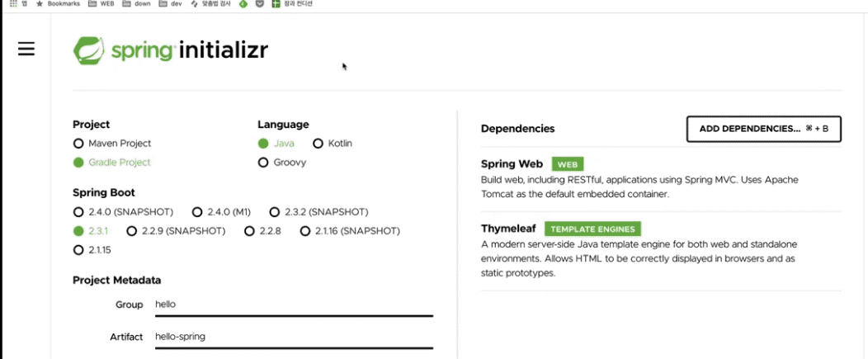Select Spring Boot 2.4.0 (SNAPSHOT)
868x359 pixels.
tap(124, 212)
